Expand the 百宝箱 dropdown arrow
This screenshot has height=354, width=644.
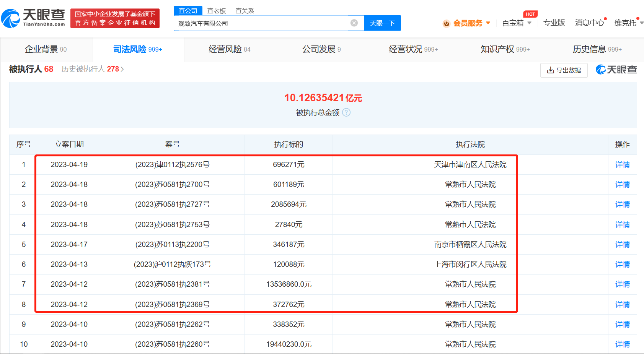tap(530, 23)
